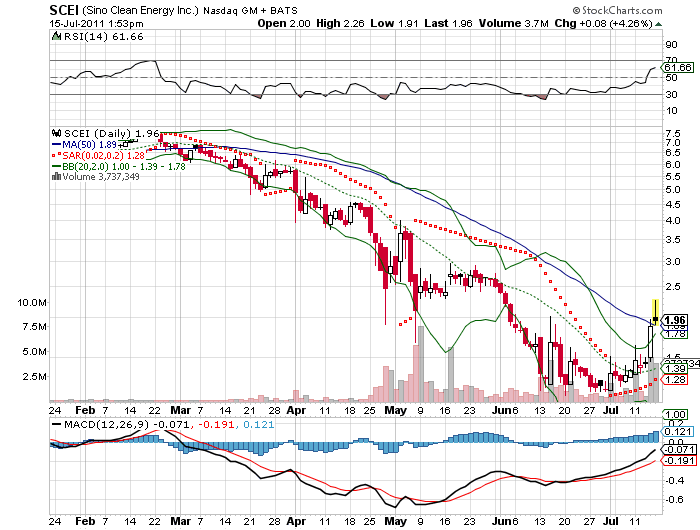
Task: Click the volume bars icon in the legend
Action: (56, 176)
